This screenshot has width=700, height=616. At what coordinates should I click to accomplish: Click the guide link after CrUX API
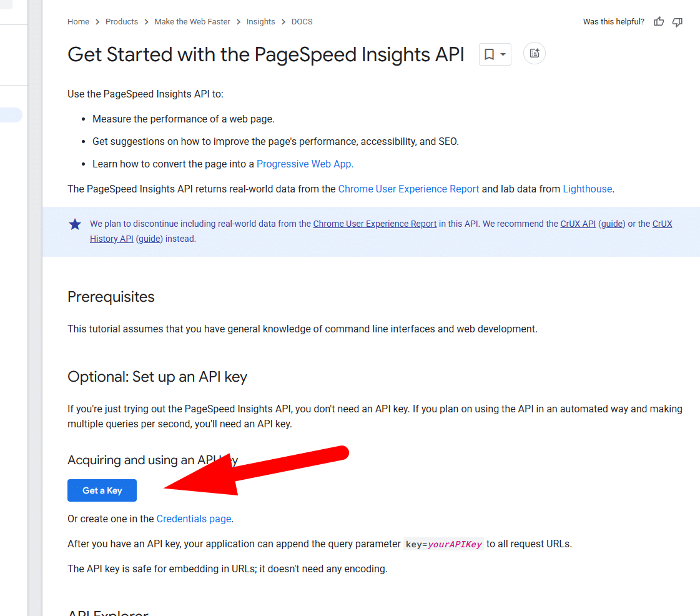coord(612,224)
